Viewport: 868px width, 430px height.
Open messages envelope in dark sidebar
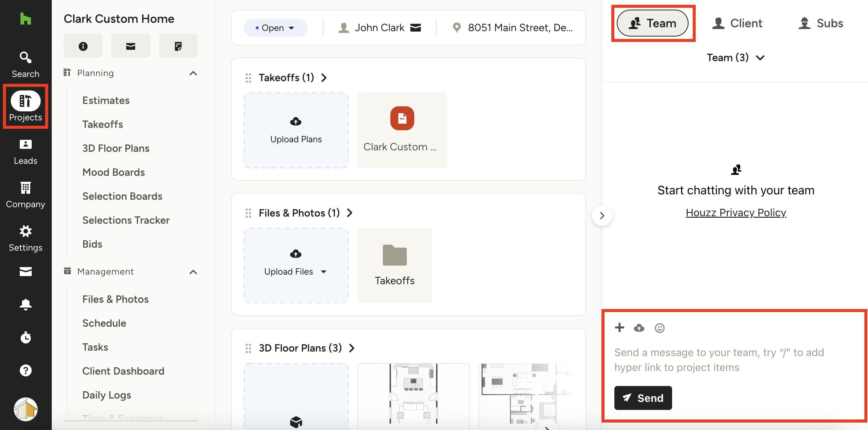pyautogui.click(x=26, y=272)
